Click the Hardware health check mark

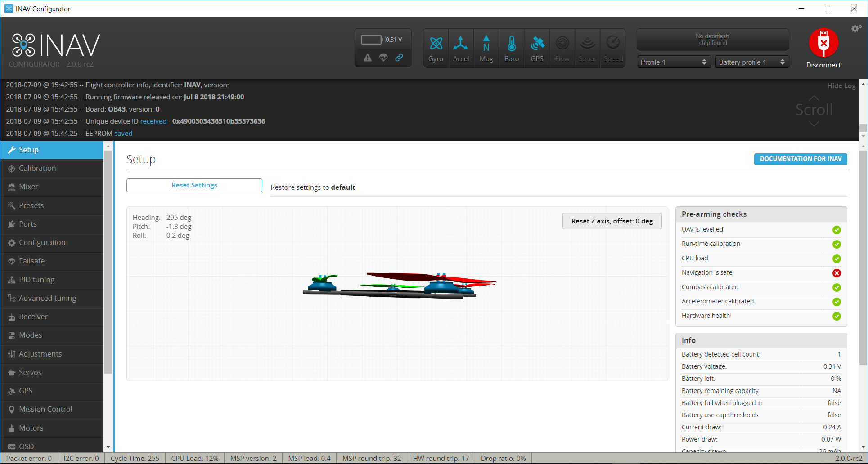[837, 316]
